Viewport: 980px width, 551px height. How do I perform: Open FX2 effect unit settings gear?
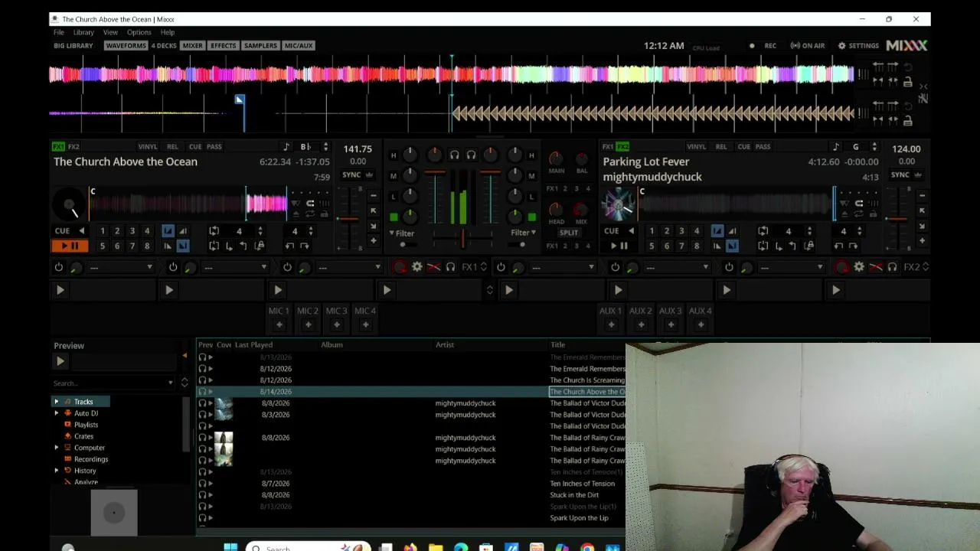tap(859, 267)
